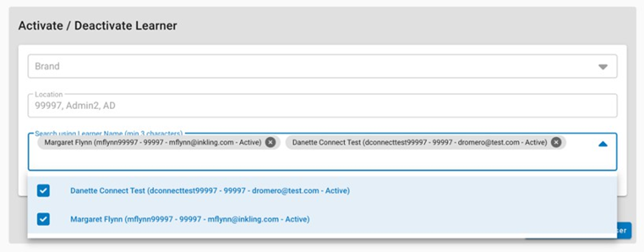Click the Danette Connect Test selected chip label
Screen dimensions: 644x252
coord(419,143)
